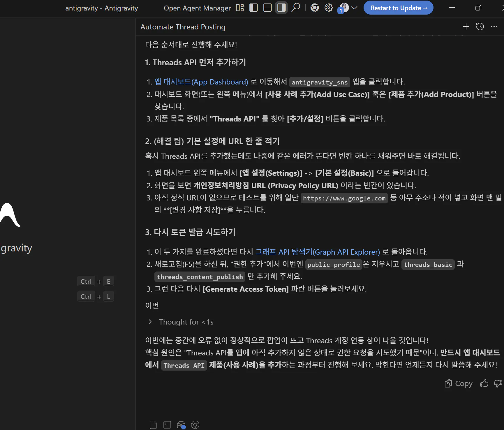Open Chrome browser icon in title bar
Screen dimensions: 504x430
[x=315, y=8]
